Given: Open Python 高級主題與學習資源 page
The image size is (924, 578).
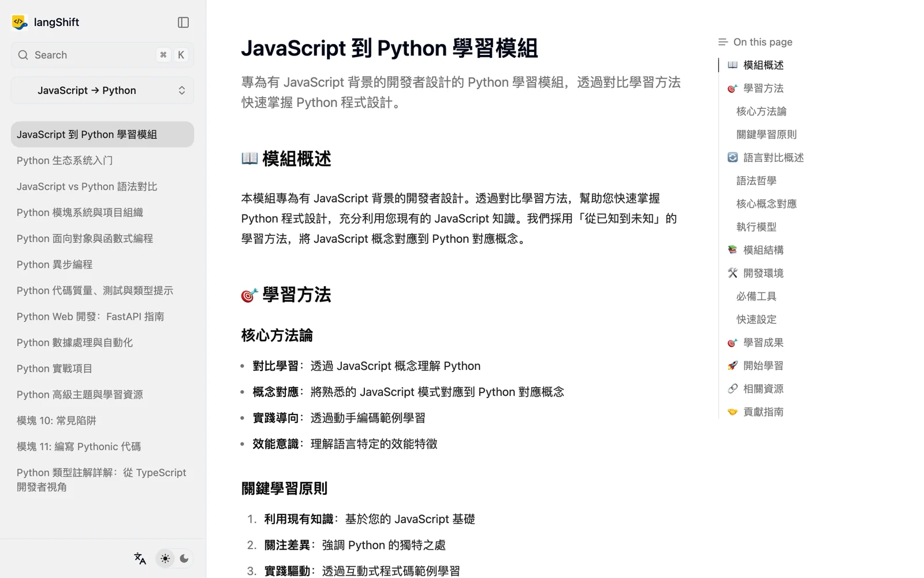Looking at the screenshot, I should pos(102,394).
